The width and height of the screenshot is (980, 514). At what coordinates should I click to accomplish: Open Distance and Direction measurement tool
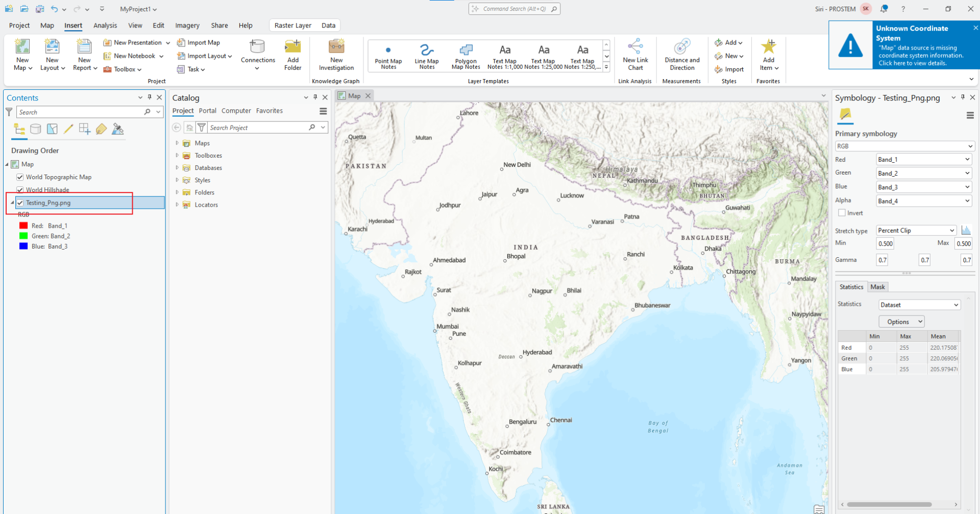[682, 55]
